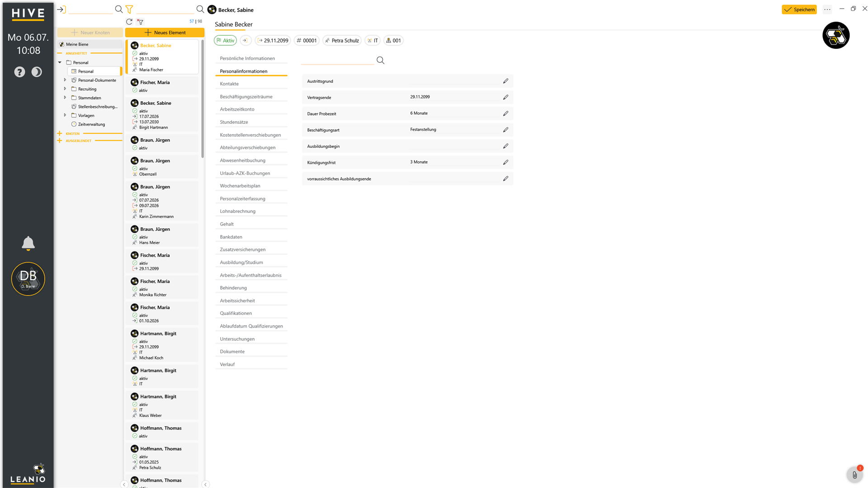This screenshot has width=868, height=488.
Task: Open the Bankdaten tab
Action: tap(251, 237)
